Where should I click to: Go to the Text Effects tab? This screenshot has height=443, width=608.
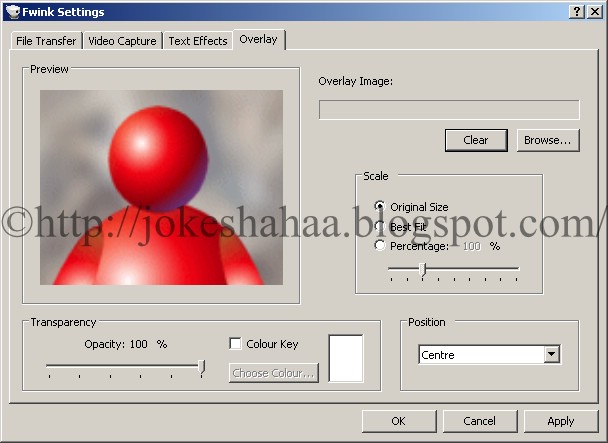pos(198,41)
